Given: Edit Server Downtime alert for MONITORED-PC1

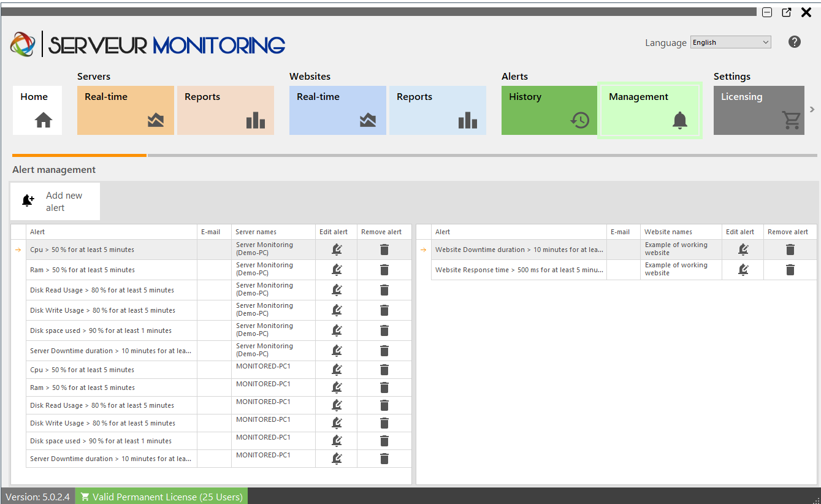Looking at the screenshot, I should pyautogui.click(x=337, y=459).
